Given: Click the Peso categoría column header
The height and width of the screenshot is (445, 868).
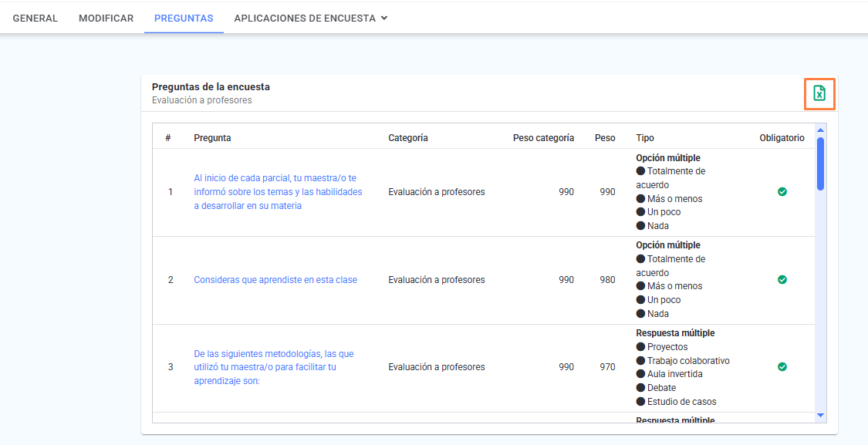Looking at the screenshot, I should coord(544,138).
